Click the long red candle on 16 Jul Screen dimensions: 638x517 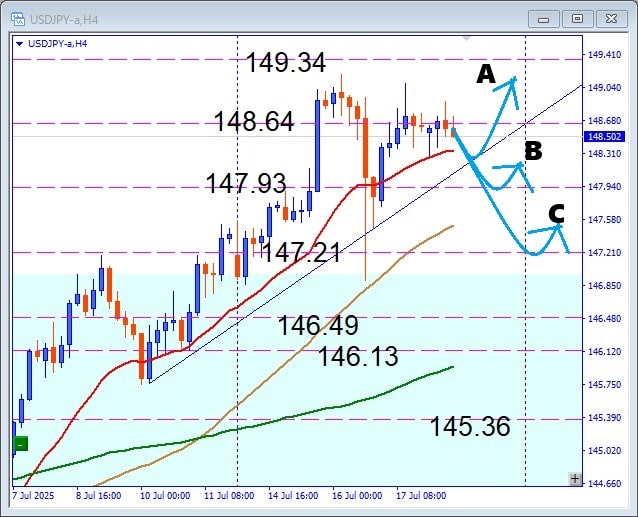[365, 147]
